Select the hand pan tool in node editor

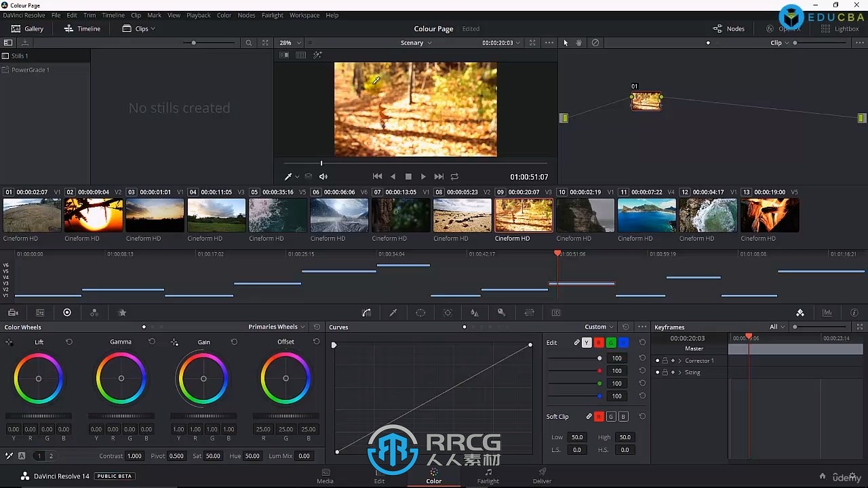[x=579, y=43]
